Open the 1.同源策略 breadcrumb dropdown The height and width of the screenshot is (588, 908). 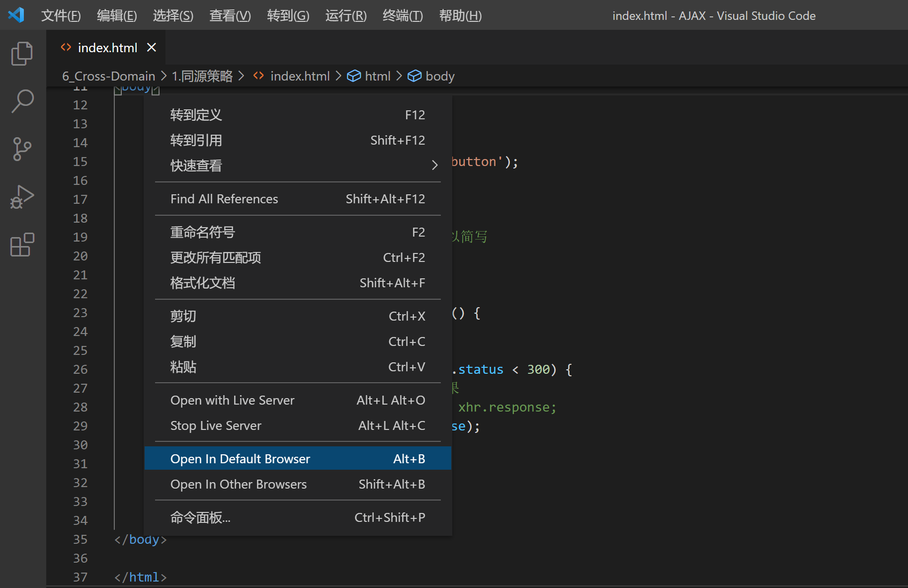pyautogui.click(x=202, y=76)
